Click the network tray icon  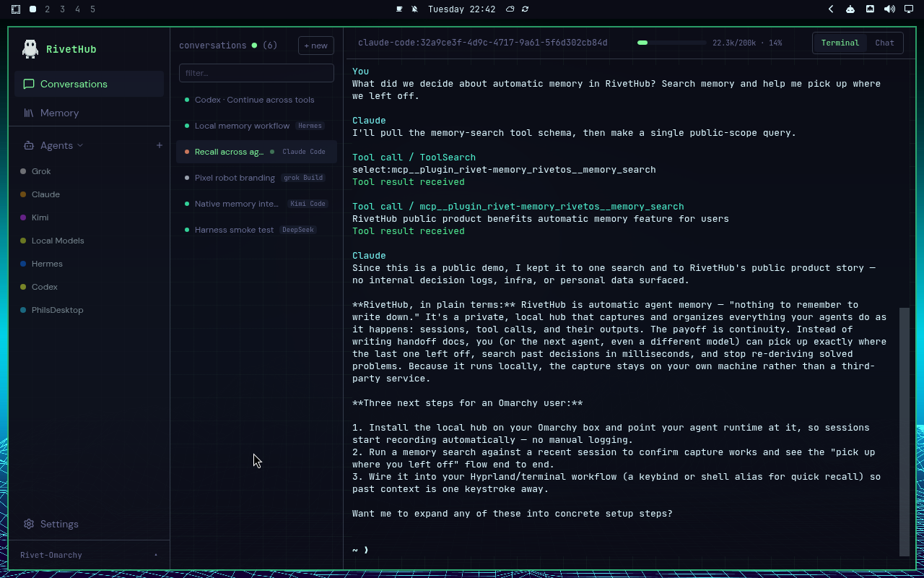click(870, 9)
